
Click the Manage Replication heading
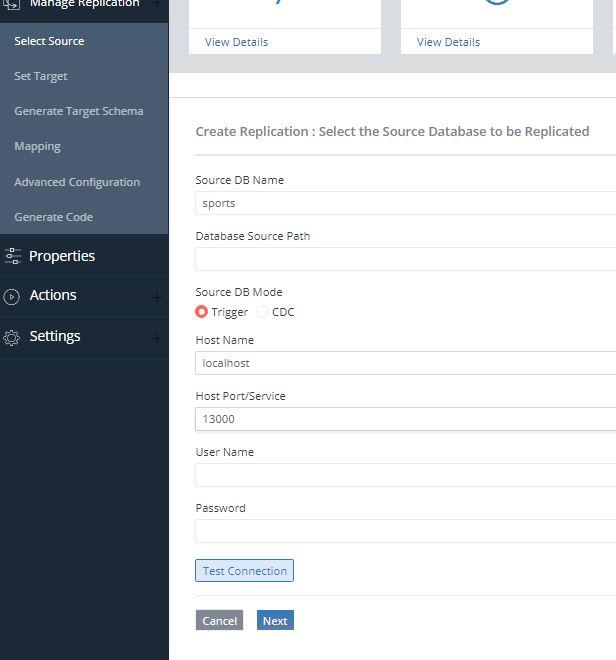[84, 4]
